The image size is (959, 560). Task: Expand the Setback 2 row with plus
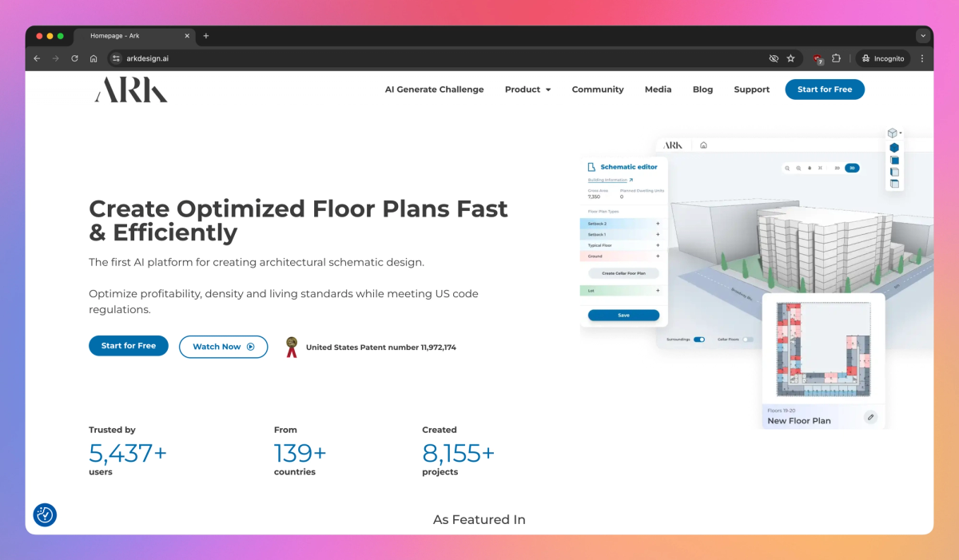coord(658,224)
